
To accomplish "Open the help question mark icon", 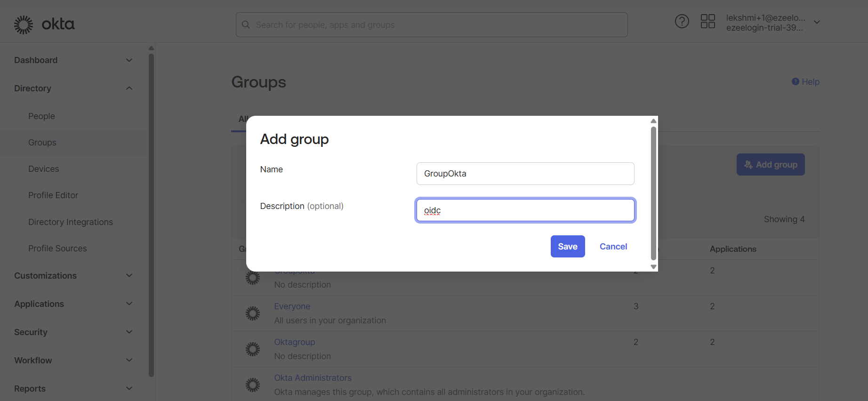I will 682,21.
